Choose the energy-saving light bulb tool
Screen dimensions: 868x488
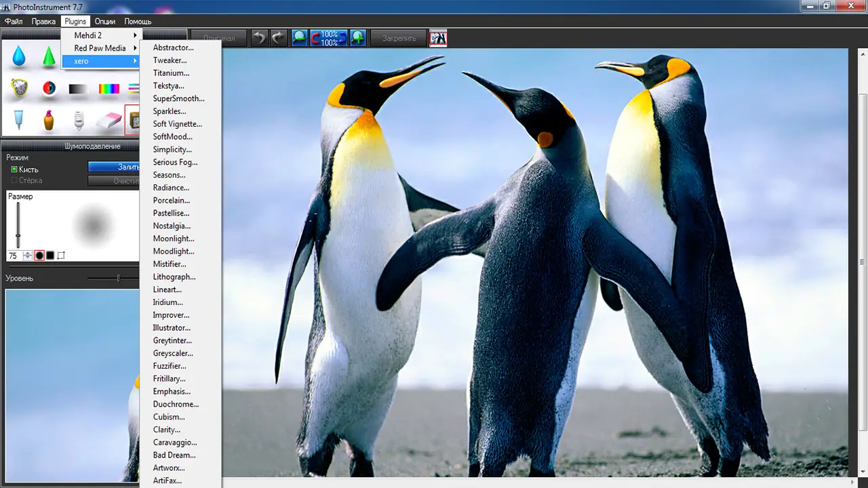tap(79, 121)
